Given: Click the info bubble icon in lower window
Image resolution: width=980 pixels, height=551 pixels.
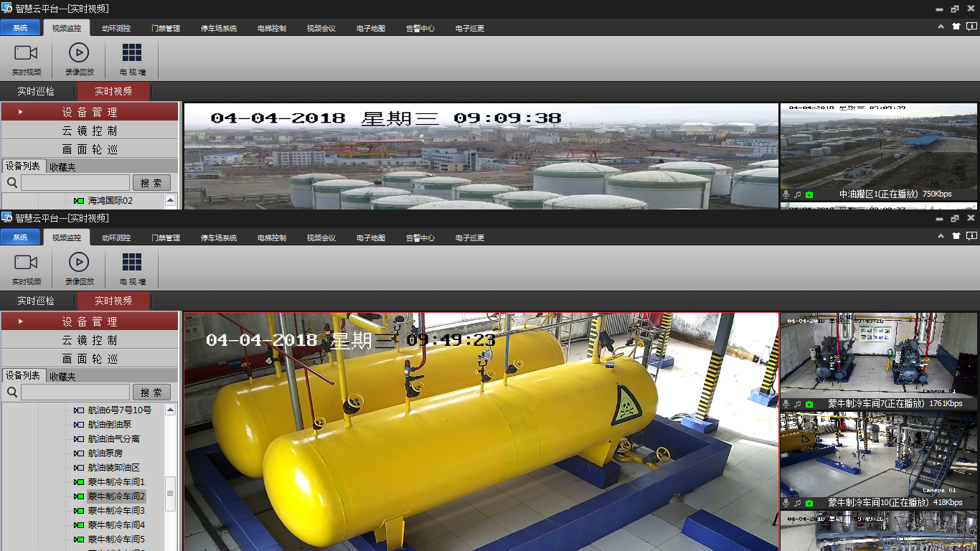Looking at the screenshot, I should pyautogui.click(x=971, y=236).
